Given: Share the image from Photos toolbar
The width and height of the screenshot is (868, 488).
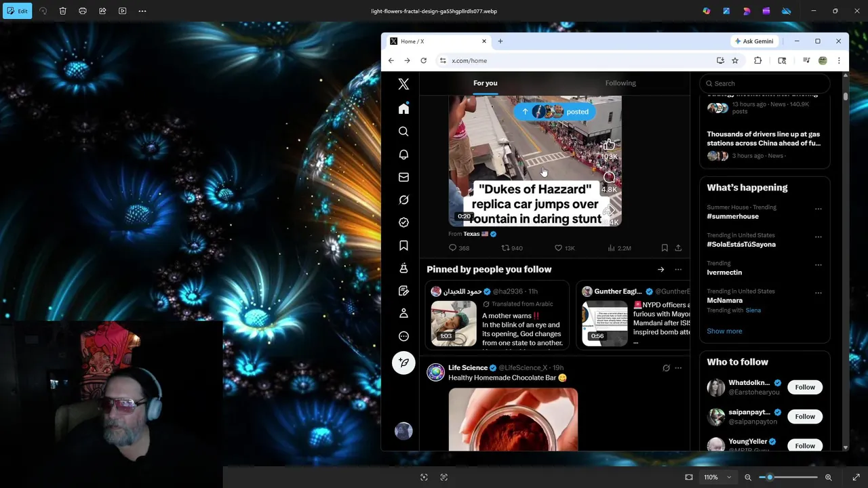Looking at the screenshot, I should [x=102, y=11].
